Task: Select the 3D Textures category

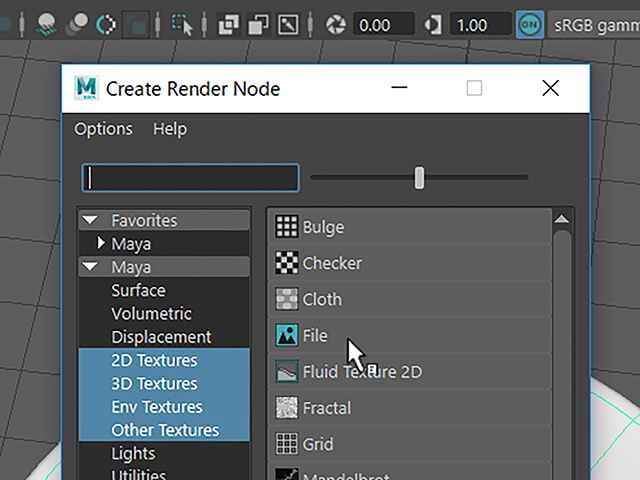Action: pyautogui.click(x=164, y=383)
